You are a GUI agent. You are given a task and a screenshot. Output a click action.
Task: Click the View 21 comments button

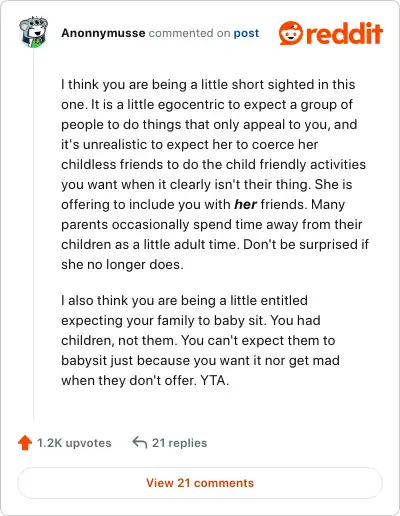[200, 483]
